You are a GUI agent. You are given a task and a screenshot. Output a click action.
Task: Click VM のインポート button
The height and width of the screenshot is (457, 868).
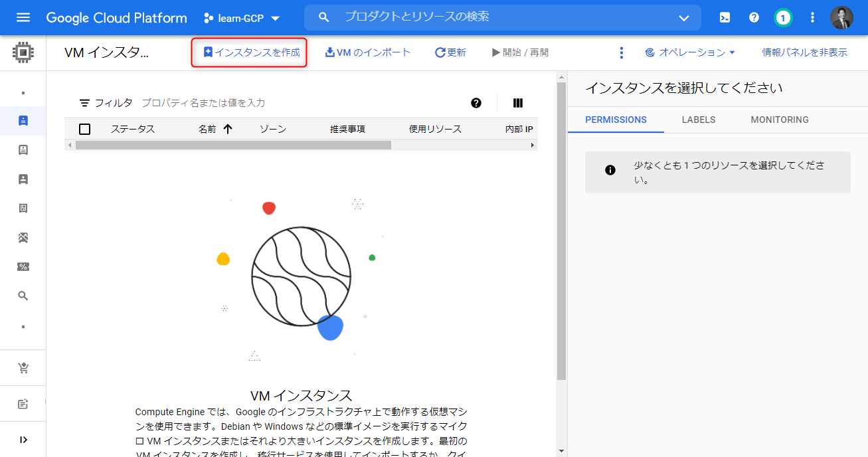(x=368, y=52)
